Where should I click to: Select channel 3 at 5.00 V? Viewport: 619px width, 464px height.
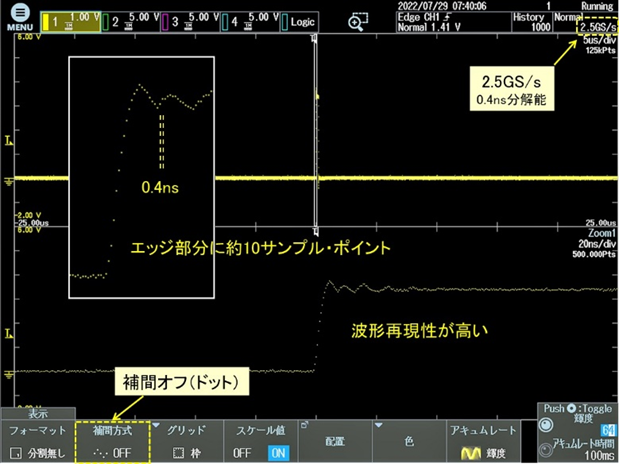(190, 22)
